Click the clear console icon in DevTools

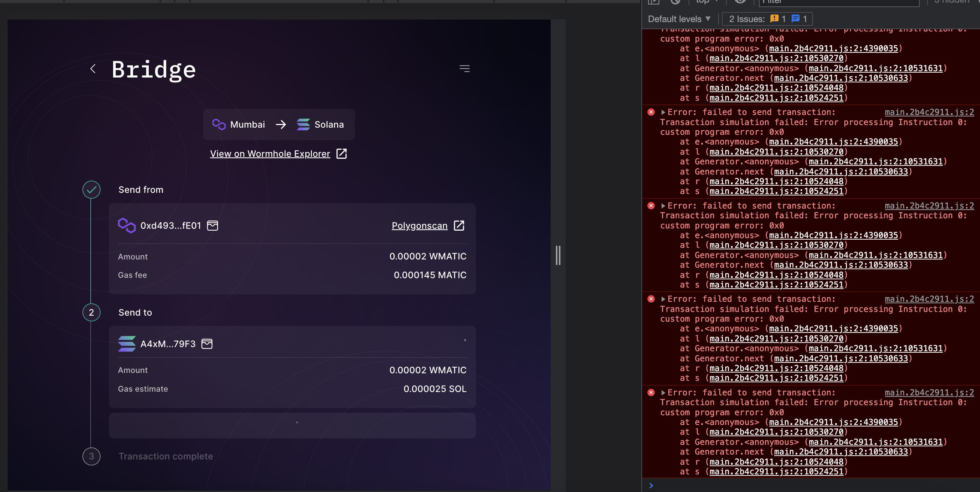(676, 2)
